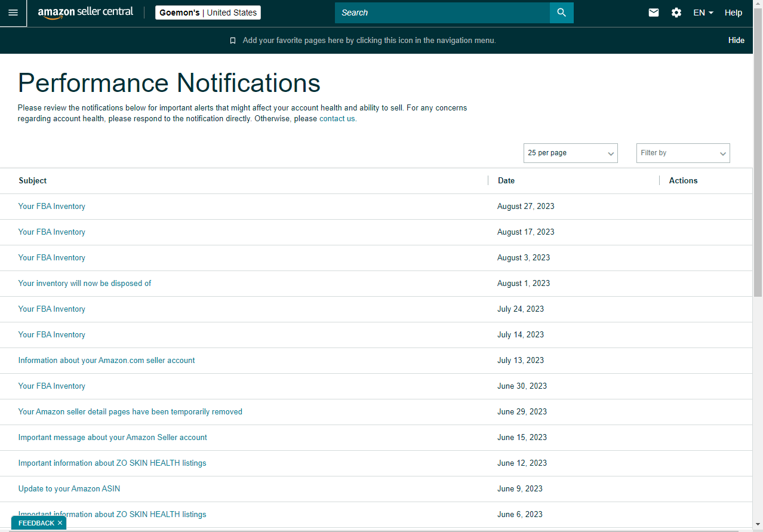
Task: Click the search magnifier button
Action: point(561,13)
